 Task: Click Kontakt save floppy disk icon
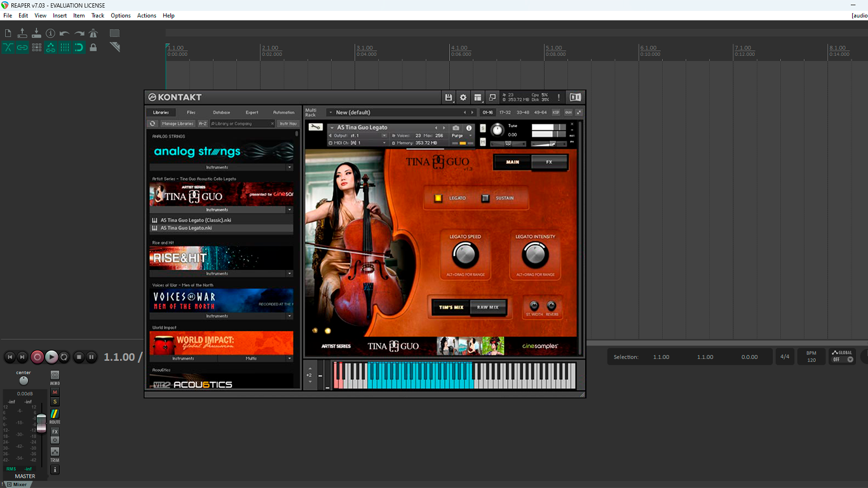(x=449, y=97)
